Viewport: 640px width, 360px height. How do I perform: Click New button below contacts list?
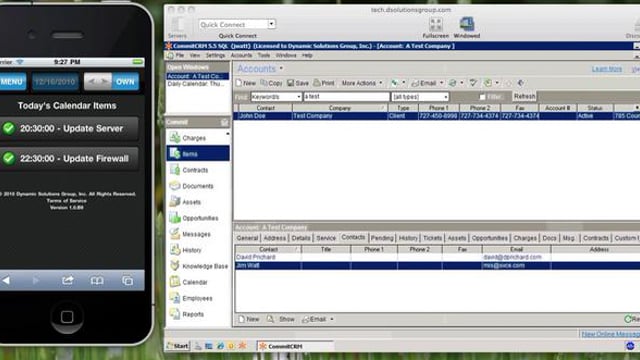[249, 319]
